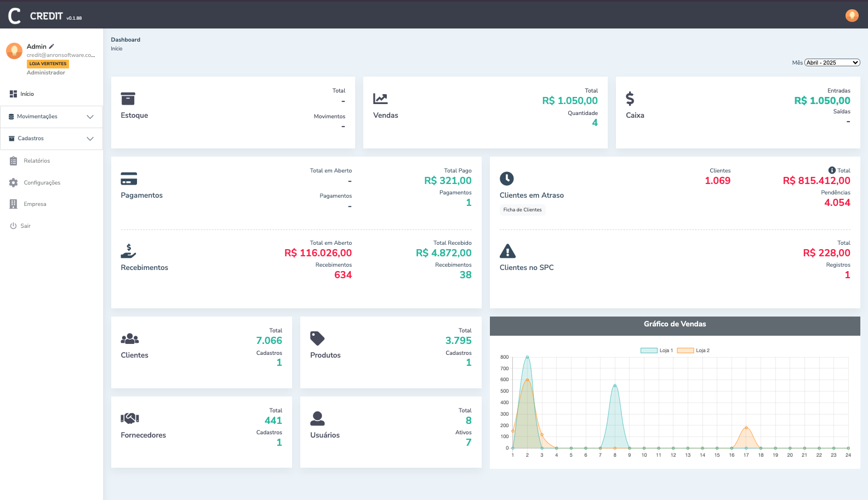Click the CREDIT logo in header
This screenshot has width=868, height=500.
(x=45, y=16)
